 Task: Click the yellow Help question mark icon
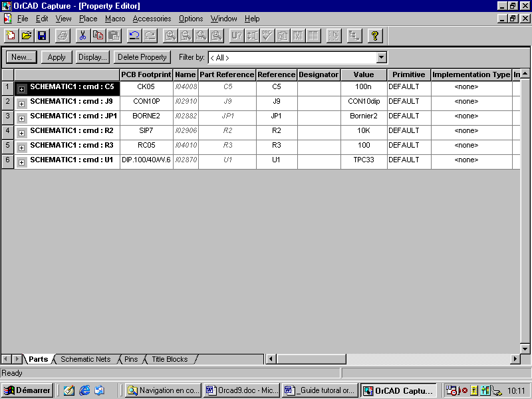tap(375, 36)
